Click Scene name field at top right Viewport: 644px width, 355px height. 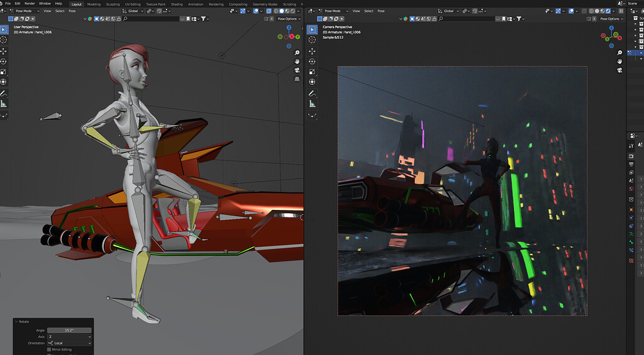(635, 3)
